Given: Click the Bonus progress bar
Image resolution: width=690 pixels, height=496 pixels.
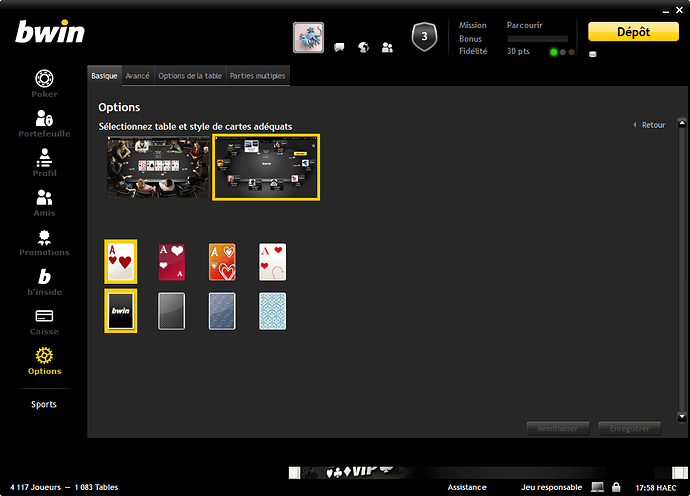Looking at the screenshot, I should [538, 39].
